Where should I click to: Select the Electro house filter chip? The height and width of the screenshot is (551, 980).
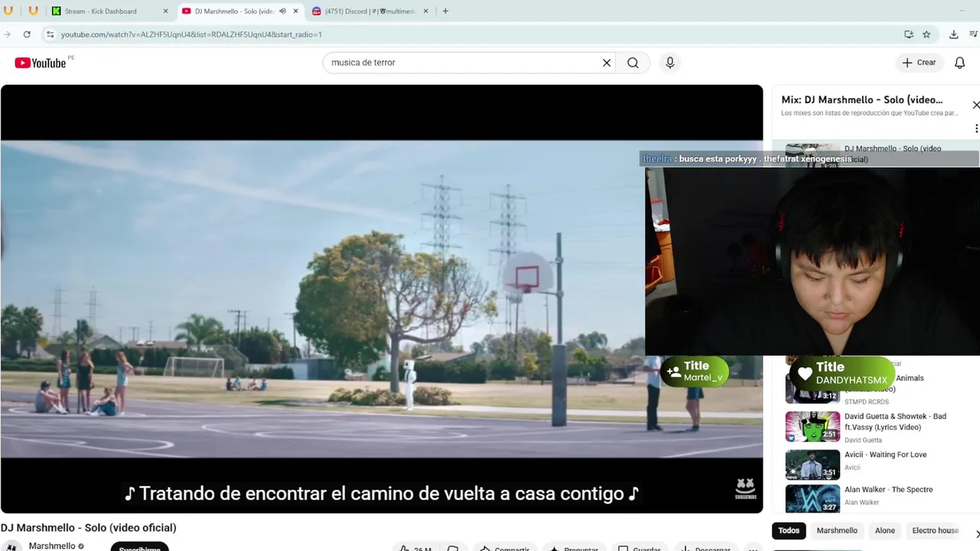936,530
